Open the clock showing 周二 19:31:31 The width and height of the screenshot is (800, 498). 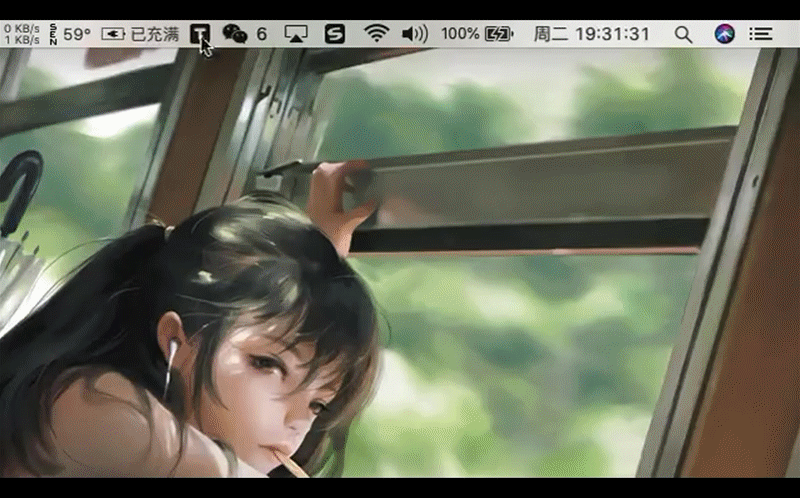pyautogui.click(x=592, y=34)
